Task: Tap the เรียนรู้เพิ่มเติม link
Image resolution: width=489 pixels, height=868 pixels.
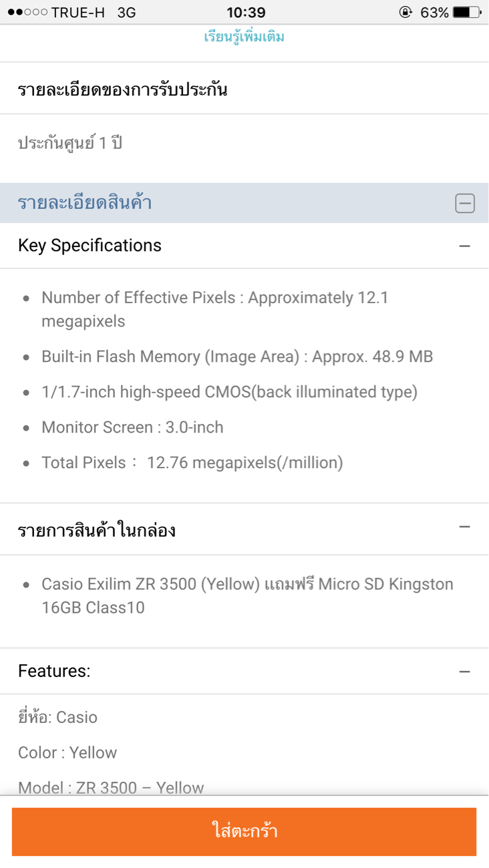Action: coord(244,37)
